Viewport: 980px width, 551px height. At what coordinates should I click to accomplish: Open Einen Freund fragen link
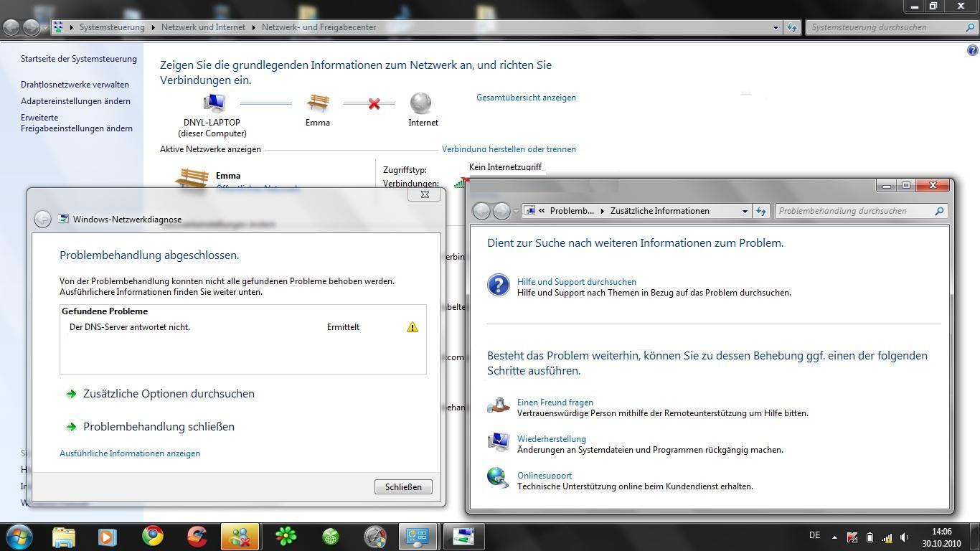click(x=555, y=402)
